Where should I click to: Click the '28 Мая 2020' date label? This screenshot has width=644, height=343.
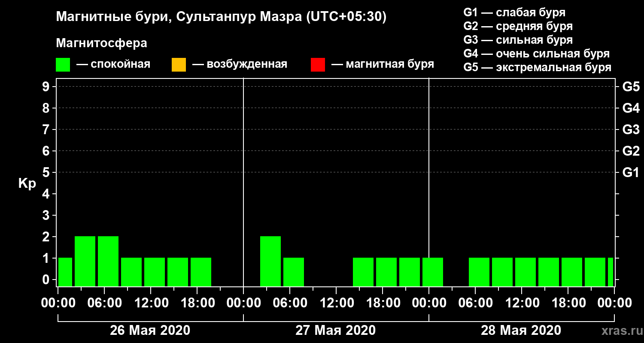(521, 330)
